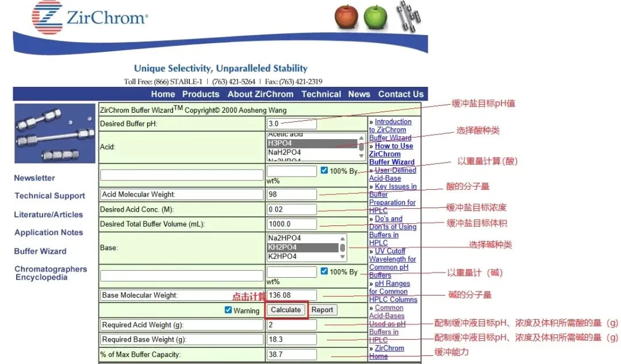
Task: Open Literature/Articles sidebar link
Action: (x=48, y=214)
